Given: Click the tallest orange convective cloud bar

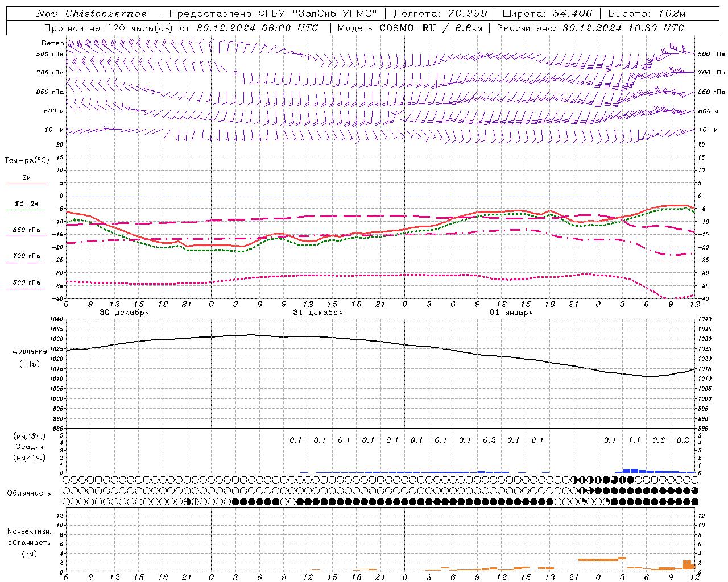Looking at the screenshot, I should coord(686,565).
